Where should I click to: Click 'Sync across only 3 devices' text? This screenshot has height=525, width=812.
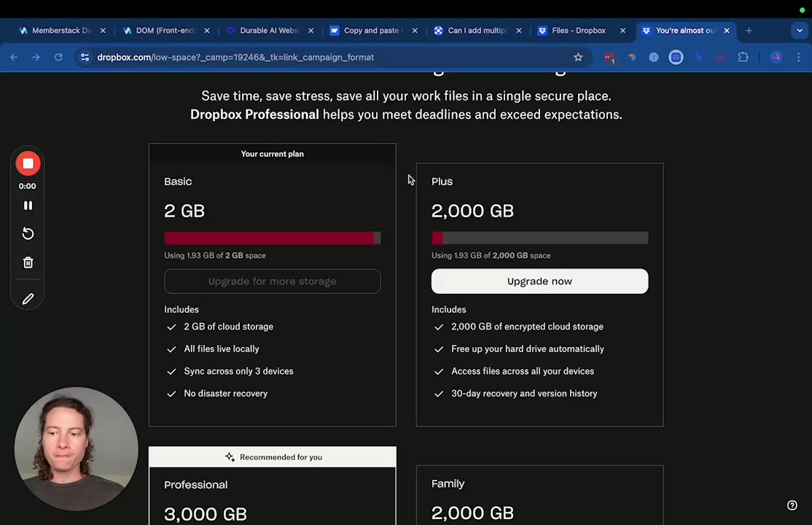coord(239,371)
